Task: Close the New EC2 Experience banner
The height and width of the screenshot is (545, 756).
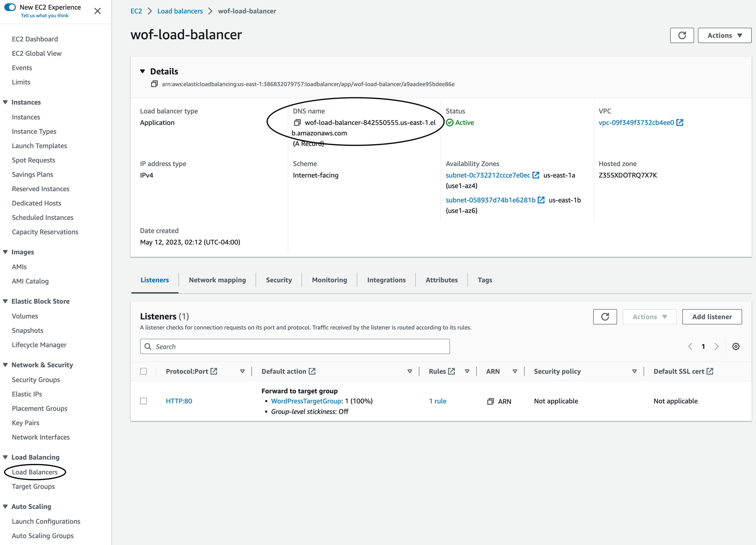Action: point(97,11)
